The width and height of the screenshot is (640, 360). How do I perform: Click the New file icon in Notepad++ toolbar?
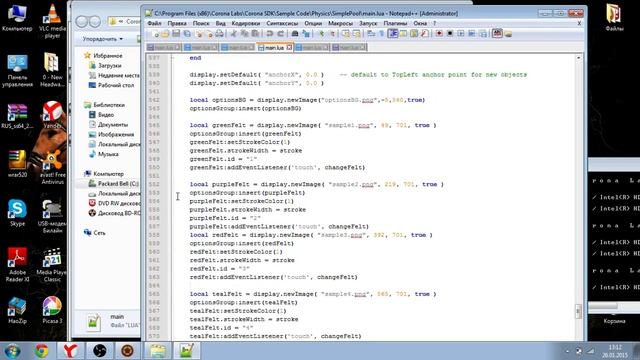pos(156,34)
